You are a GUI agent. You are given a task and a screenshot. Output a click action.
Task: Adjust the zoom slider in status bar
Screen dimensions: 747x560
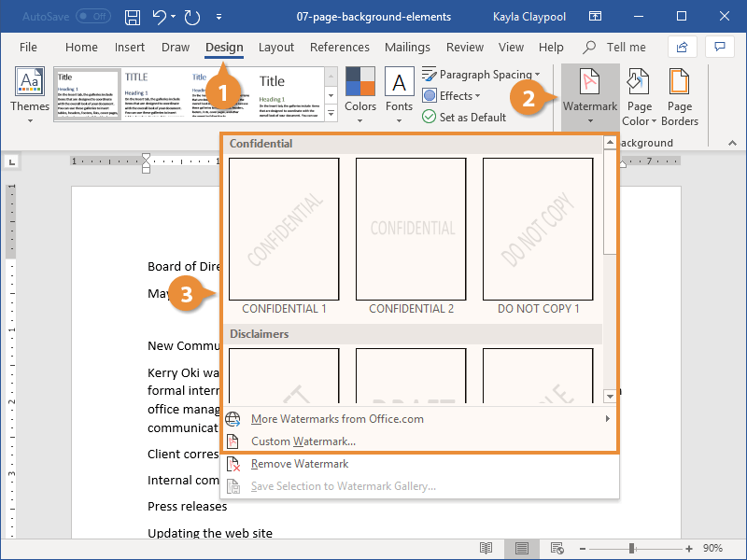(633, 548)
